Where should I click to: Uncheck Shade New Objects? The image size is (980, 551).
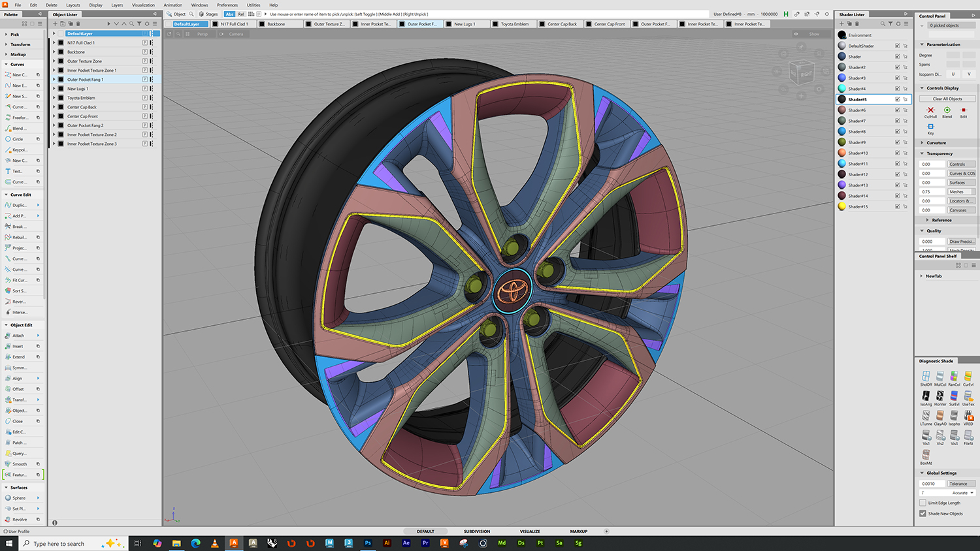click(x=923, y=513)
